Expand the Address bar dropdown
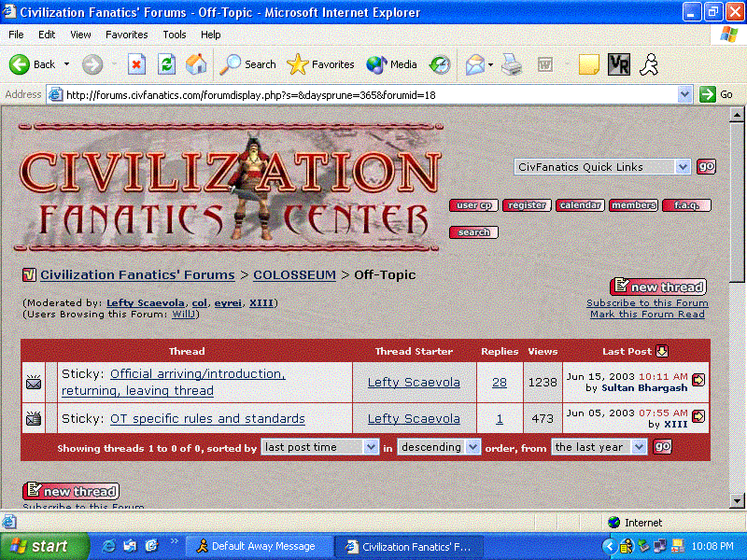 [684, 94]
